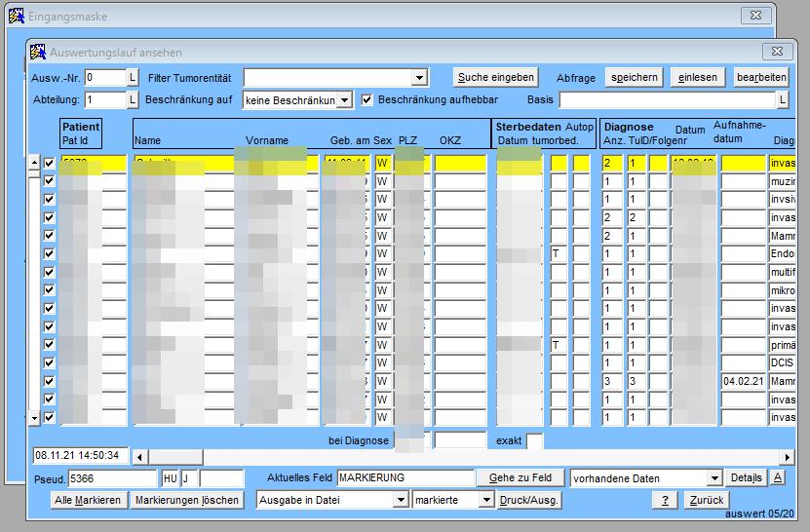Focus the Abteilung input field
This screenshot has height=532, width=810.
[x=105, y=99]
